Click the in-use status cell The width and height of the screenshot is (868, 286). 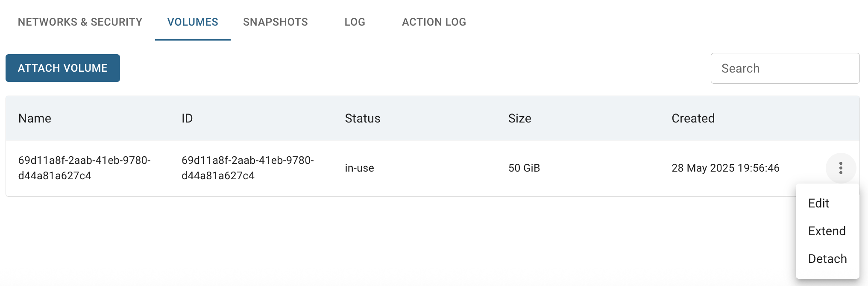pos(360,168)
